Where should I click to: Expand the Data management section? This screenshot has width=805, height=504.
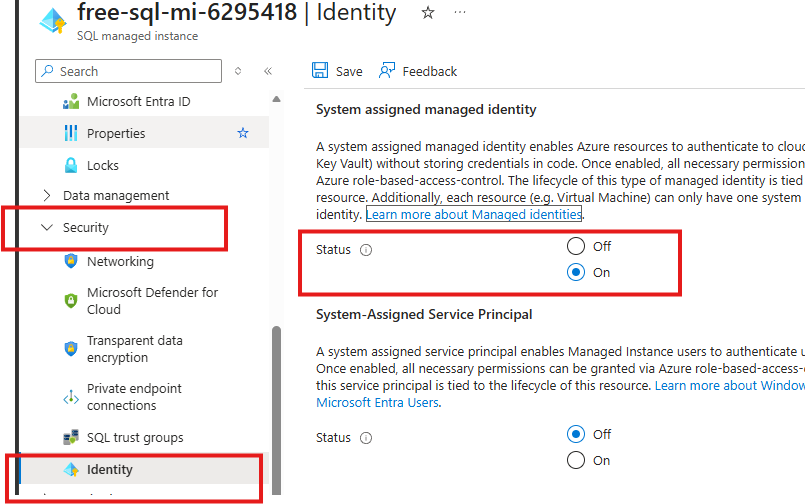tap(47, 195)
